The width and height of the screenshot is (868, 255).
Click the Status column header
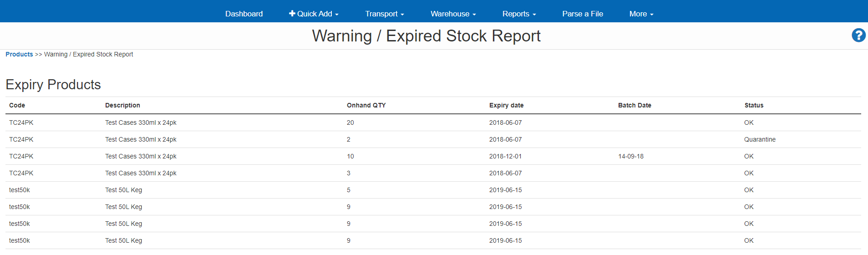[754, 105]
